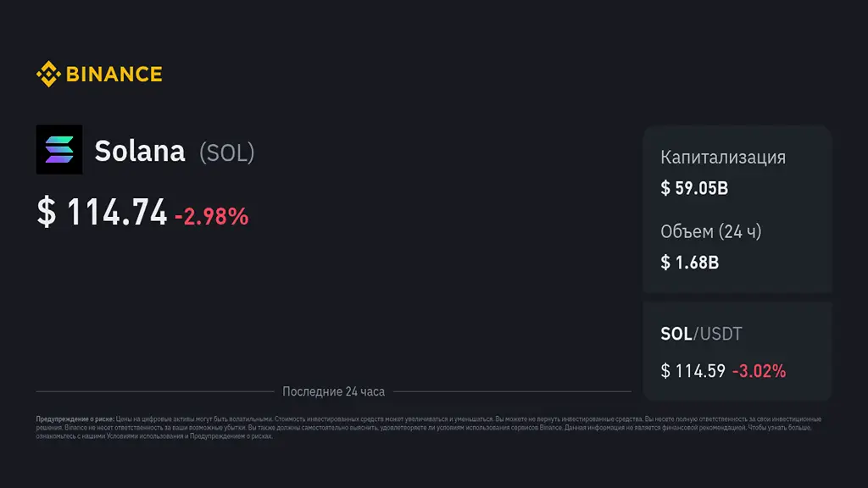The image size is (868, 488).
Task: Select the Solana coin name heading
Action: click(x=140, y=151)
